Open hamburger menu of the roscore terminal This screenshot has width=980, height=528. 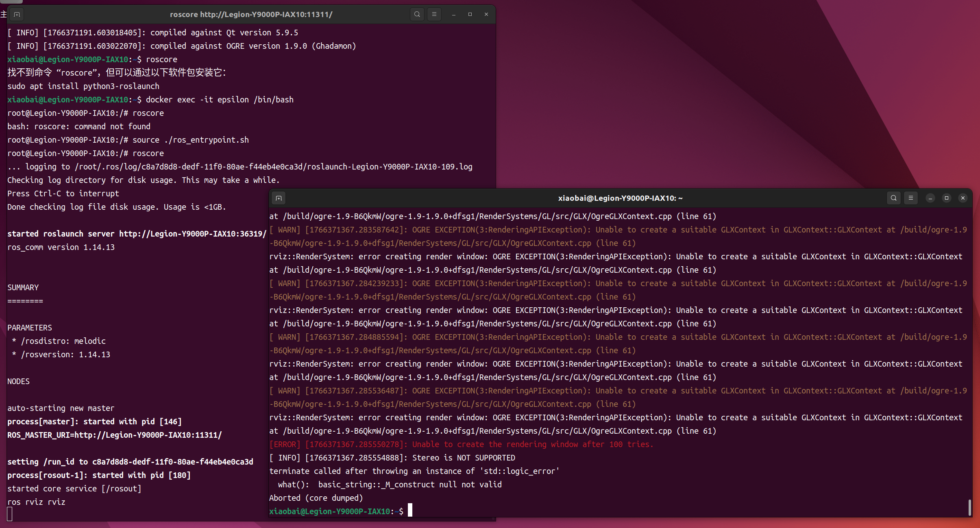coord(434,14)
